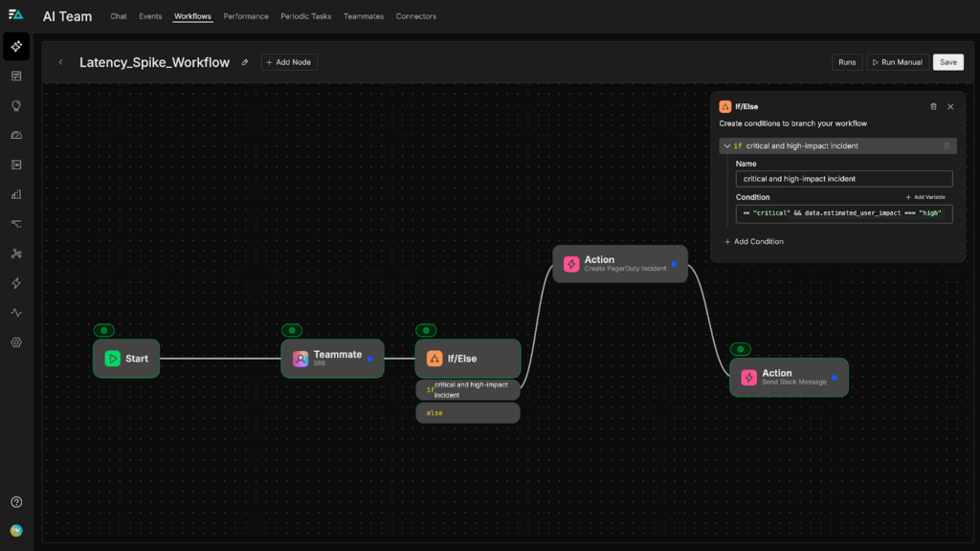Toggle the green status pill above Start node
Screen dimensions: 980x551
pyautogui.click(x=104, y=330)
